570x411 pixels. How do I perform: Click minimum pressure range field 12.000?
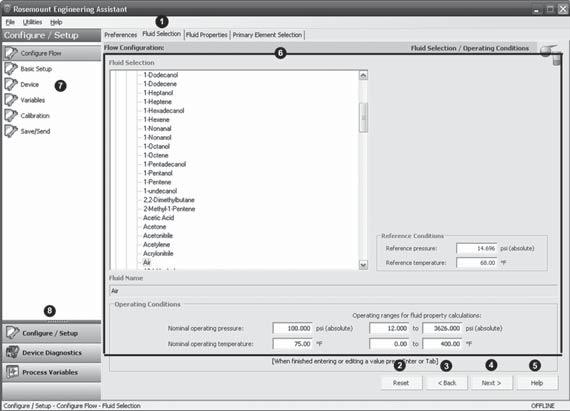[x=389, y=328]
